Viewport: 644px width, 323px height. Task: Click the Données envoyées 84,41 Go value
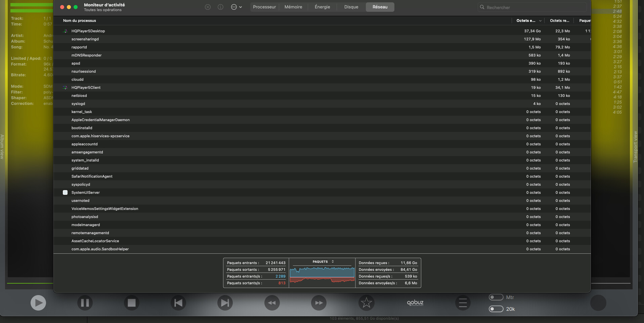(409, 270)
